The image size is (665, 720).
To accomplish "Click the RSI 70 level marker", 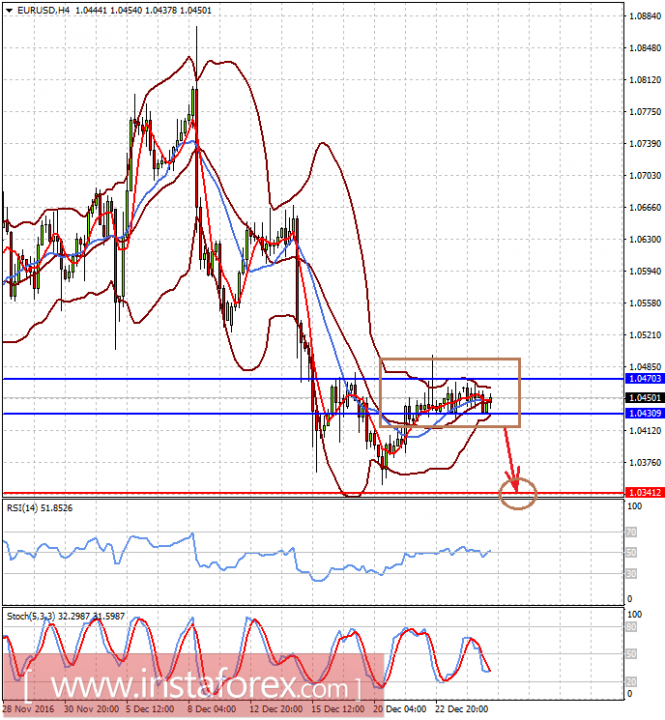I will [x=631, y=533].
